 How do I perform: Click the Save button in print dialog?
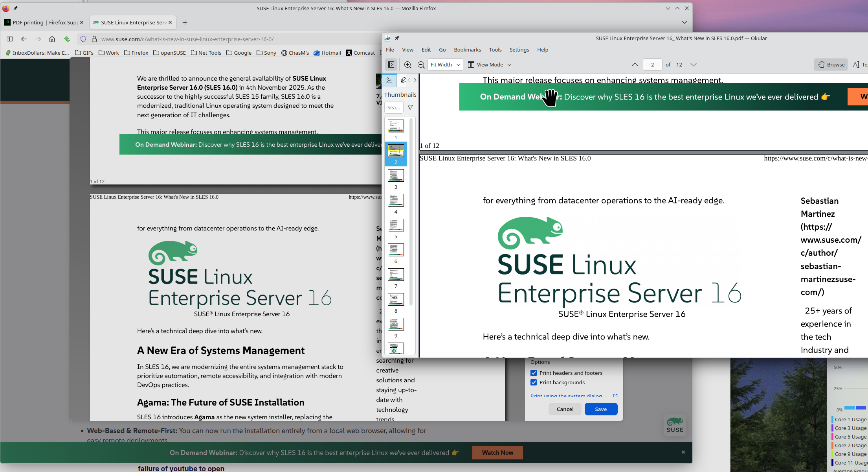[x=600, y=409]
